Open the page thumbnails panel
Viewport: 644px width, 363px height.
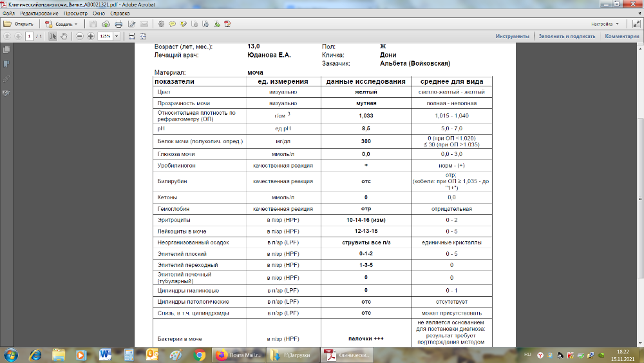click(x=6, y=50)
